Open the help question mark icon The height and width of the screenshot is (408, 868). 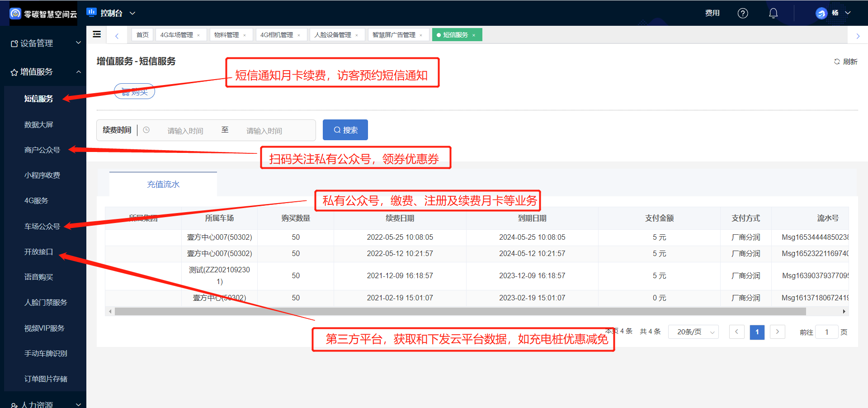(x=743, y=13)
